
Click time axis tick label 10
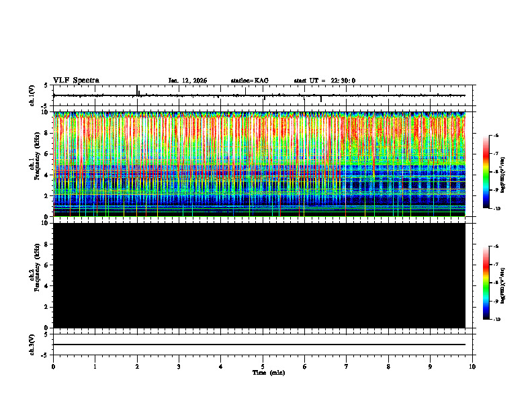click(472, 367)
